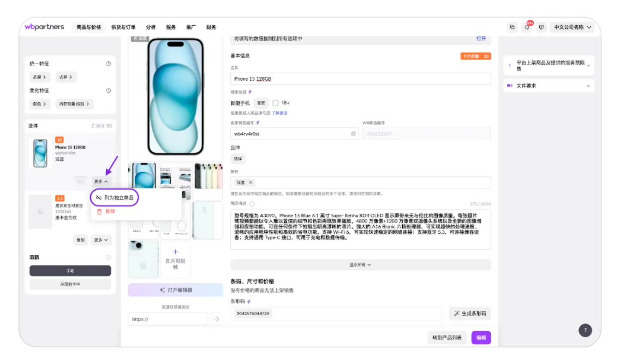The width and height of the screenshot is (620, 364).
Task: Click the 生成条形码 button
Action: point(470,313)
